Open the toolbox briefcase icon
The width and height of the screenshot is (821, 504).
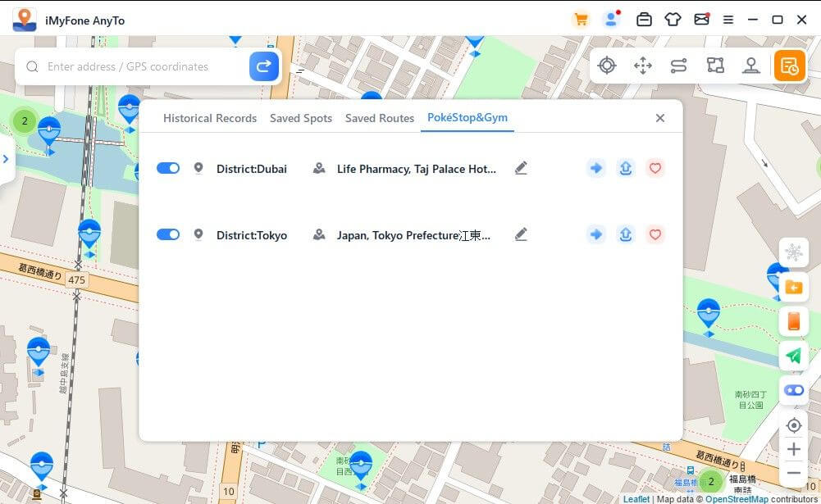click(644, 20)
